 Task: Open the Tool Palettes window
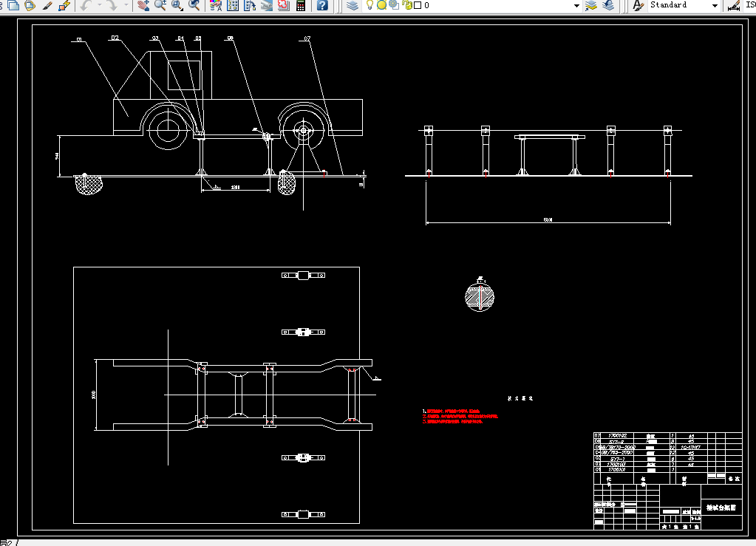click(x=250, y=5)
